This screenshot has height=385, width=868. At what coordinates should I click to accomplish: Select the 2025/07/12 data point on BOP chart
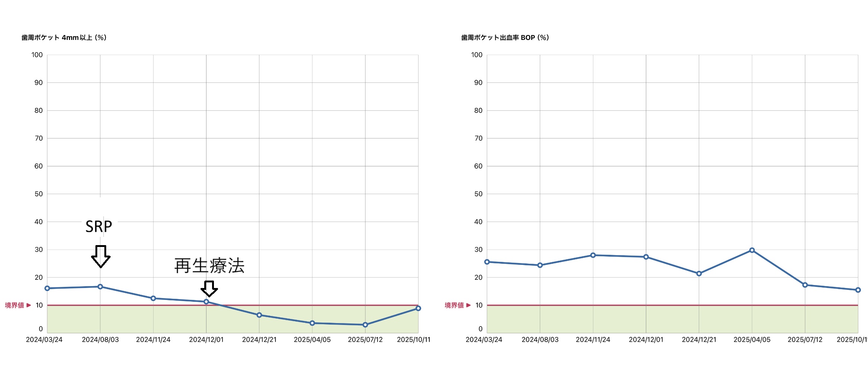point(805,285)
